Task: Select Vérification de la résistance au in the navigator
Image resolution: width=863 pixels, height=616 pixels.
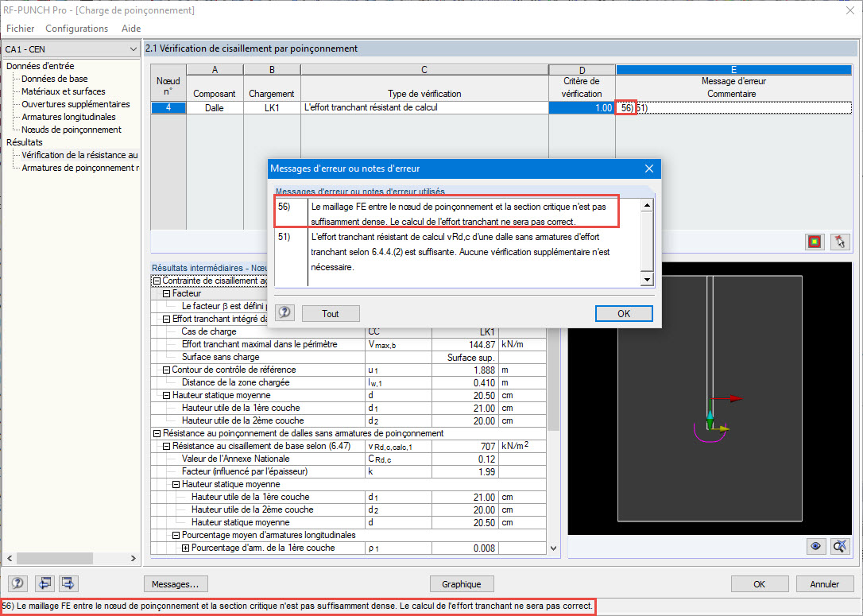Action: click(79, 155)
